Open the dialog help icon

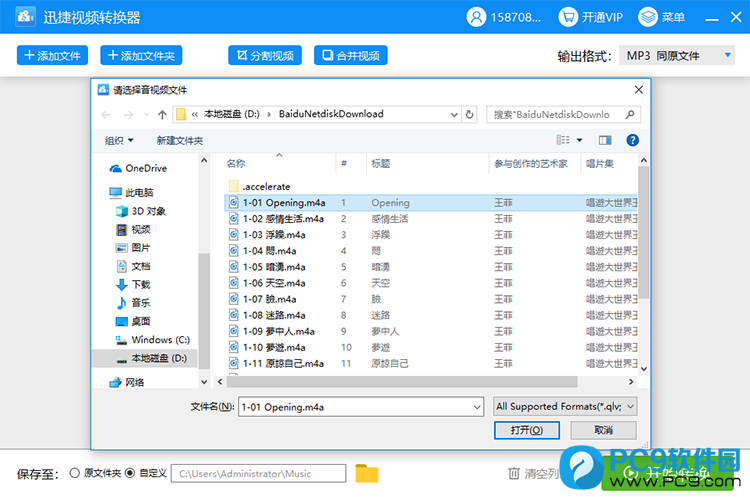point(632,140)
